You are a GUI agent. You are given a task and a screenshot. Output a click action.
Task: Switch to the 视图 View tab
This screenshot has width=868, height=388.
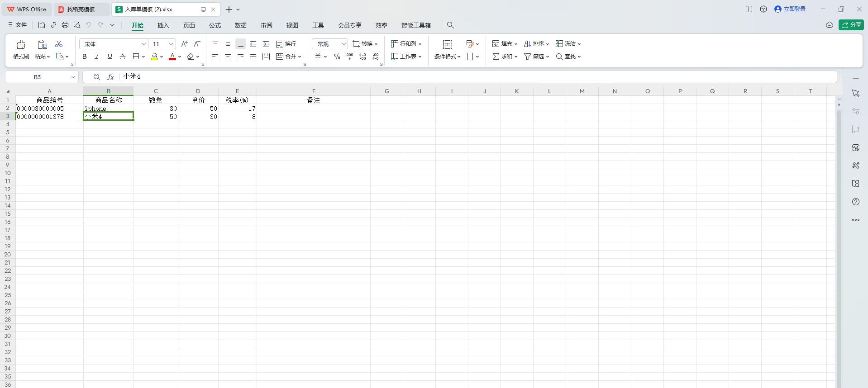(x=292, y=25)
